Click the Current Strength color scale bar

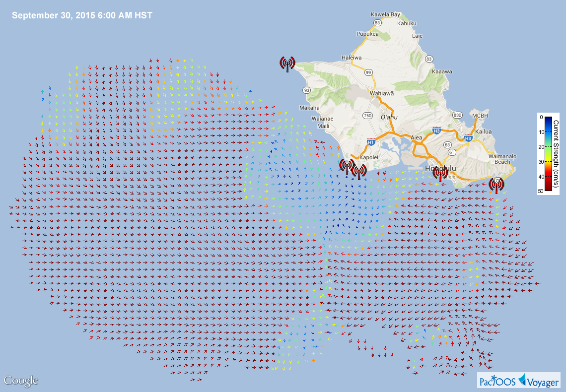548,153
